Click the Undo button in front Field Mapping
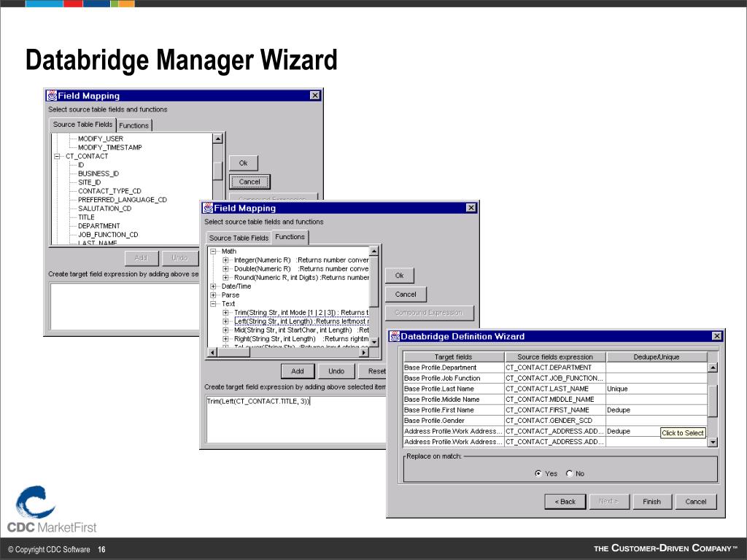This screenshot has width=747, height=560. 336,371
